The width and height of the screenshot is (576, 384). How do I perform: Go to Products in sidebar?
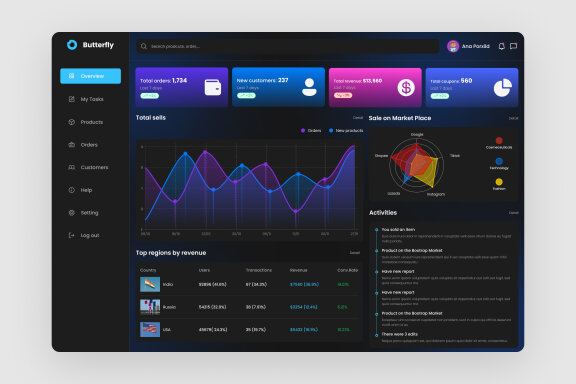[92, 122]
